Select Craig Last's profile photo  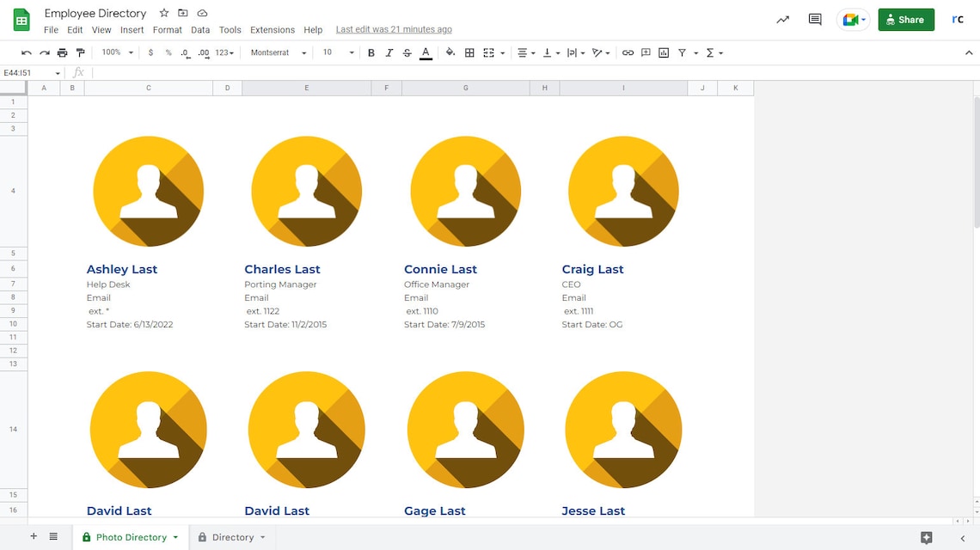623,192
